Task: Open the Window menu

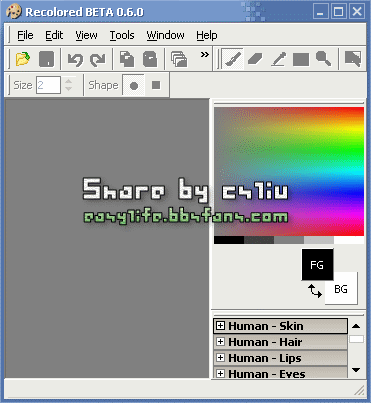Action: tap(165, 35)
